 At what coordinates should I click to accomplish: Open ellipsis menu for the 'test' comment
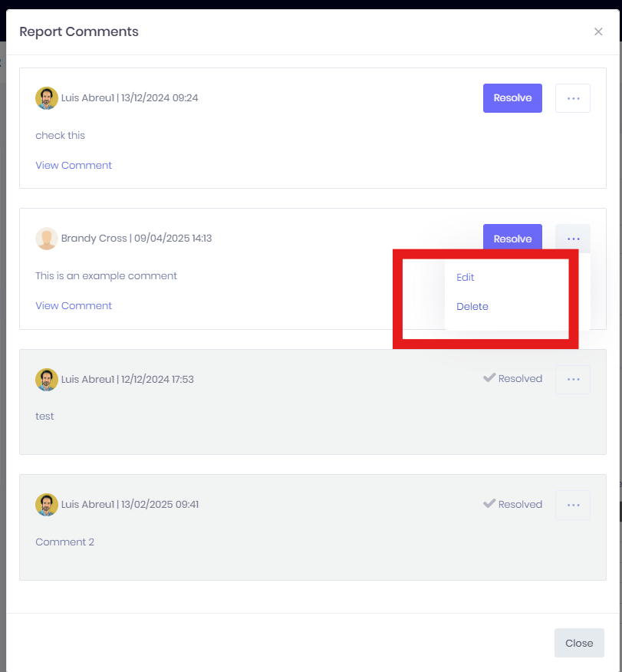pos(573,379)
